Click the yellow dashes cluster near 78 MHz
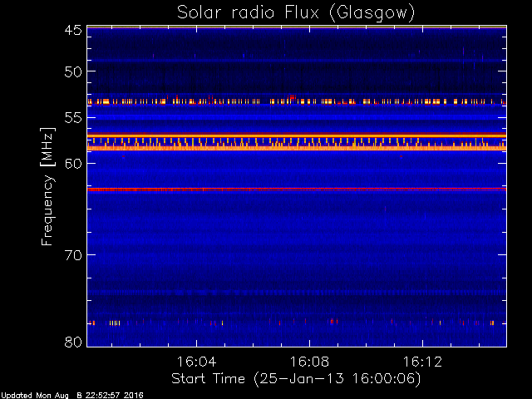Viewport: 532px width, 399px height. coord(115,323)
